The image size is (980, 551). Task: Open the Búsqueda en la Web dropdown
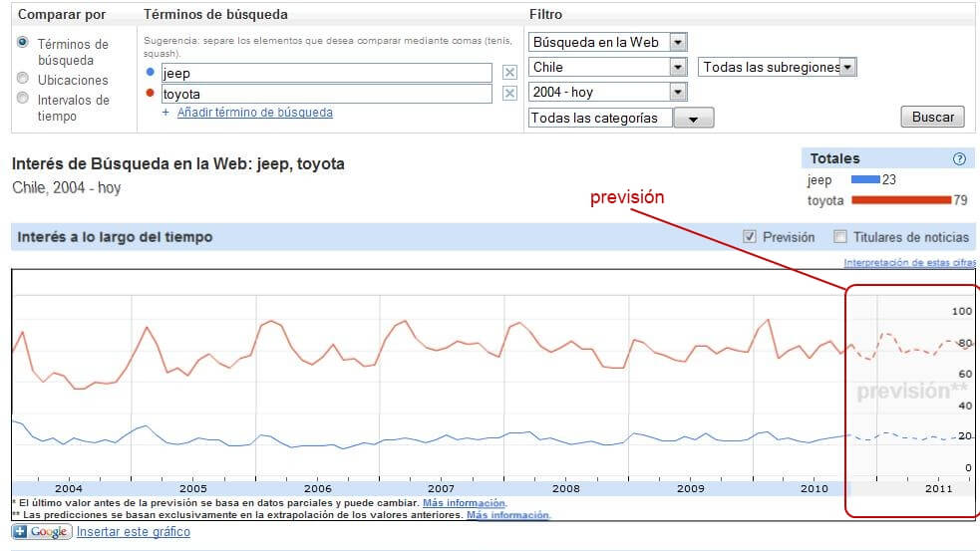[x=608, y=42]
